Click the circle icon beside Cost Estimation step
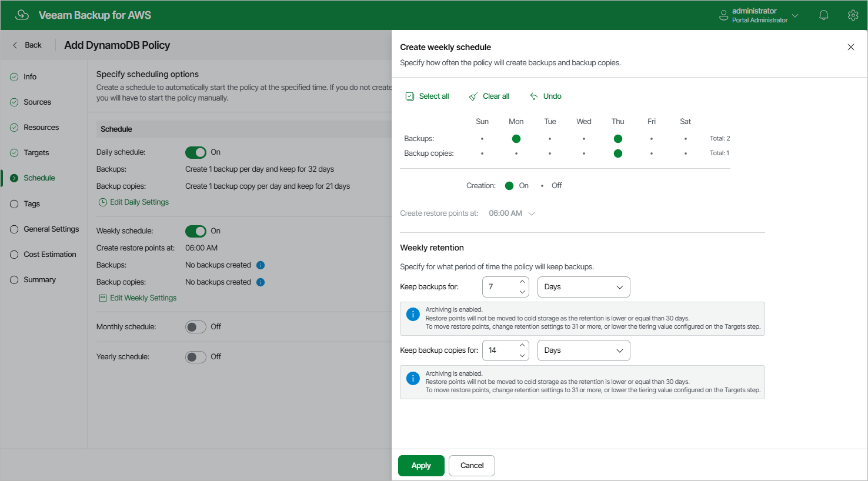Image resolution: width=868 pixels, height=481 pixels. (14, 255)
